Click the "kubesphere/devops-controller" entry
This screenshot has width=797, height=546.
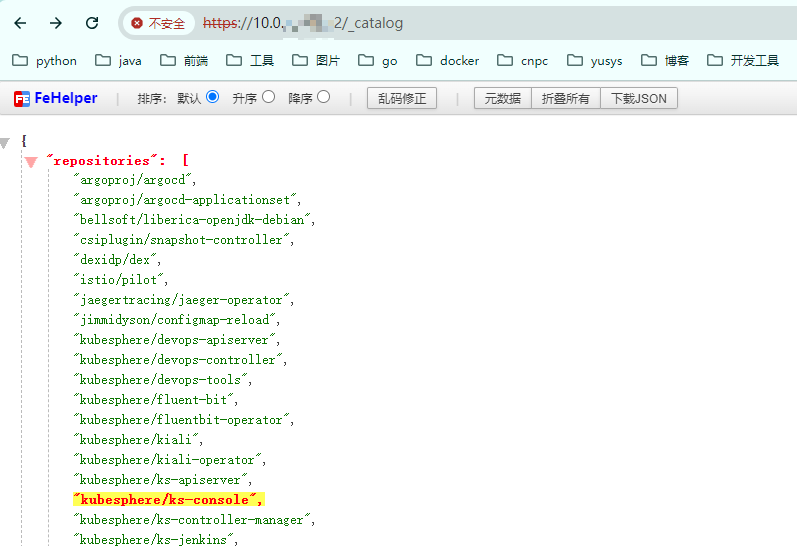point(180,360)
